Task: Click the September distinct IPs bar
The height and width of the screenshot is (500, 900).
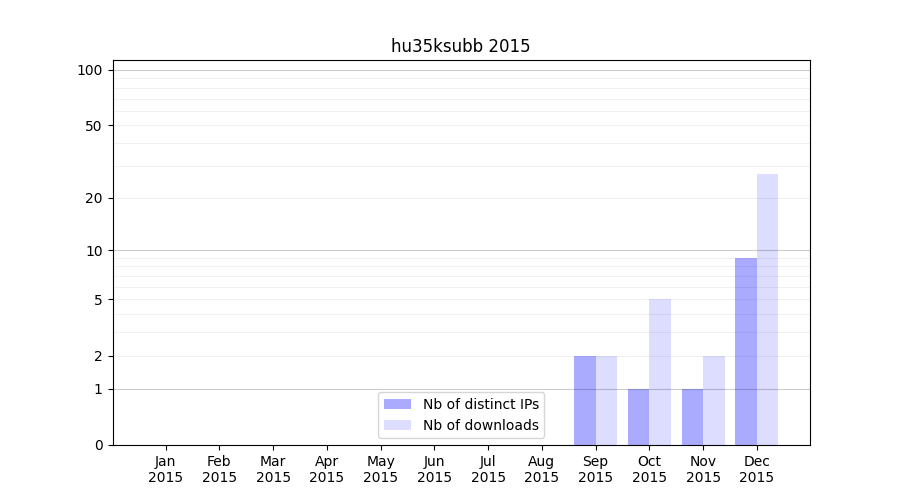Action: point(585,400)
